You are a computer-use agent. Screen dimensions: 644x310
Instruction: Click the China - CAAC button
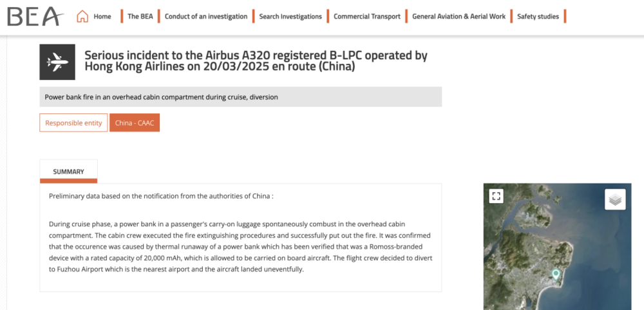click(135, 123)
